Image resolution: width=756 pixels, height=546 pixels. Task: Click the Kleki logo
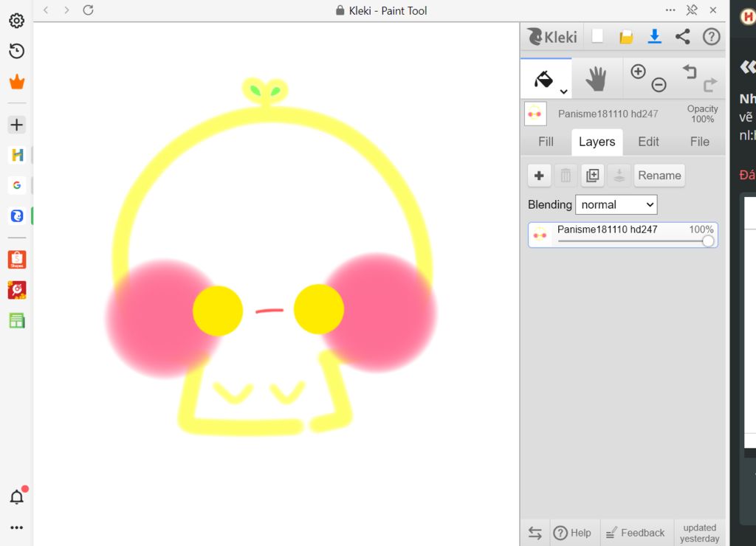click(552, 37)
